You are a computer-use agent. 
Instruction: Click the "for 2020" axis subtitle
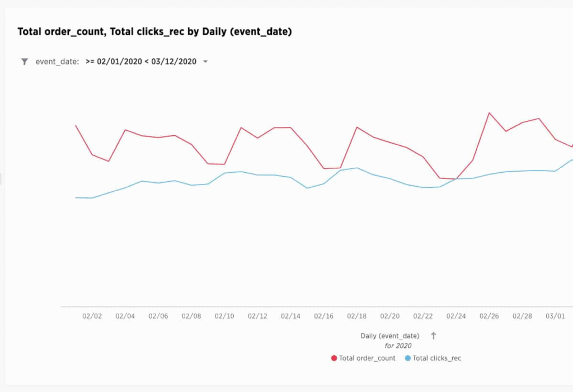click(x=398, y=346)
